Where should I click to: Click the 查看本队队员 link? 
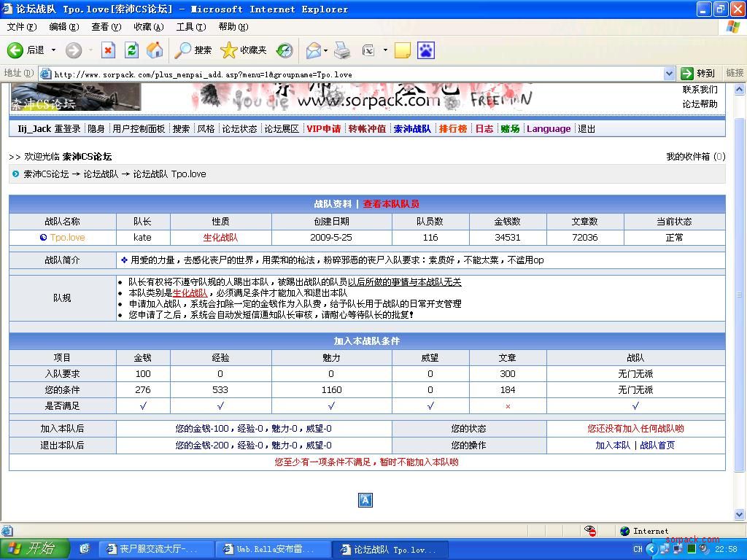tap(391, 204)
